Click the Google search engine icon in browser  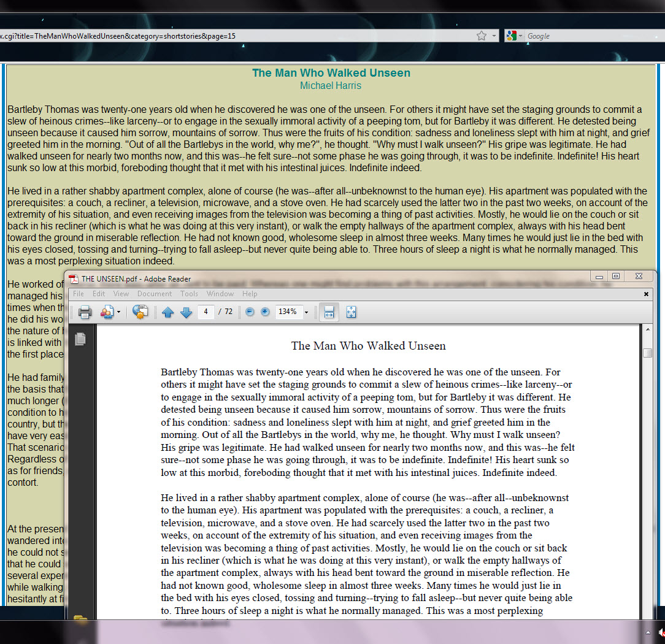512,36
